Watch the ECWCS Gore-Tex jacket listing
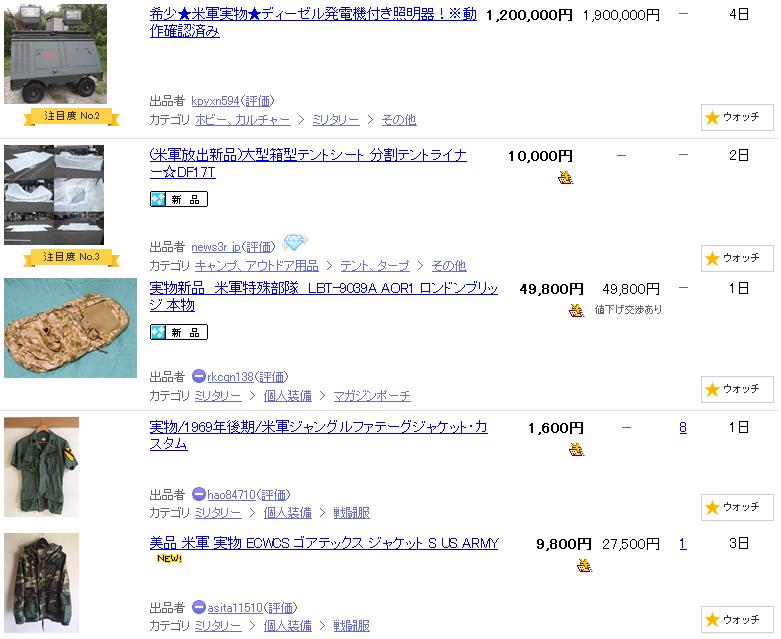The image size is (781, 639). [737, 621]
